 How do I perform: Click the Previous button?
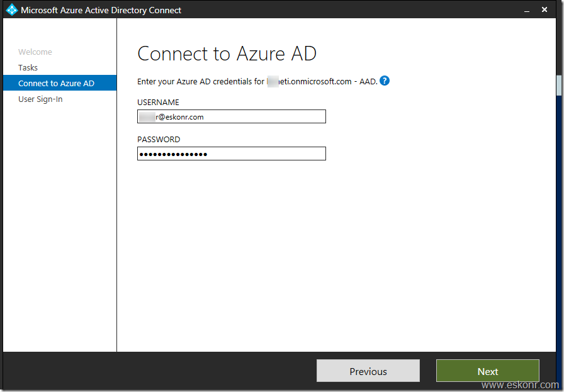point(368,371)
